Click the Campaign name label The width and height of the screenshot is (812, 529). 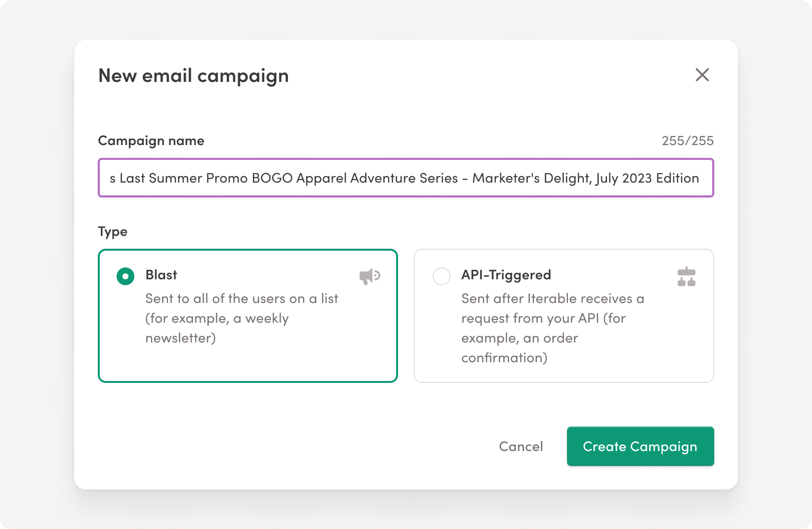(151, 141)
